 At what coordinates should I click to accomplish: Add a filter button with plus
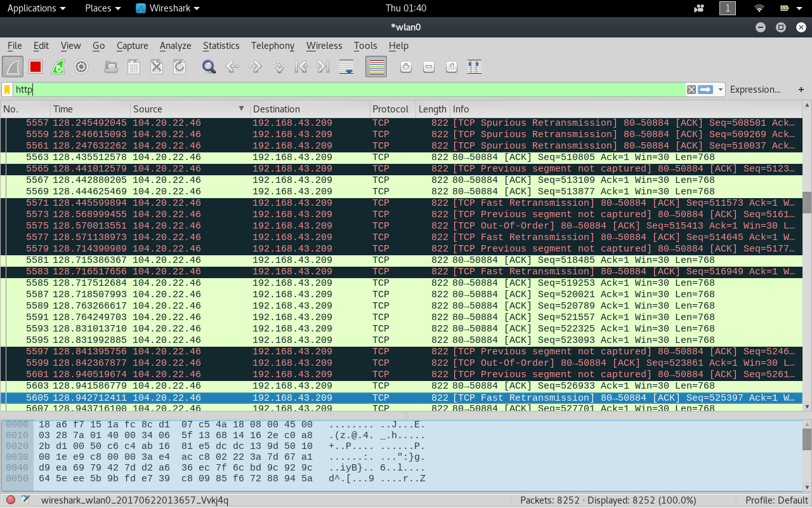(801, 90)
